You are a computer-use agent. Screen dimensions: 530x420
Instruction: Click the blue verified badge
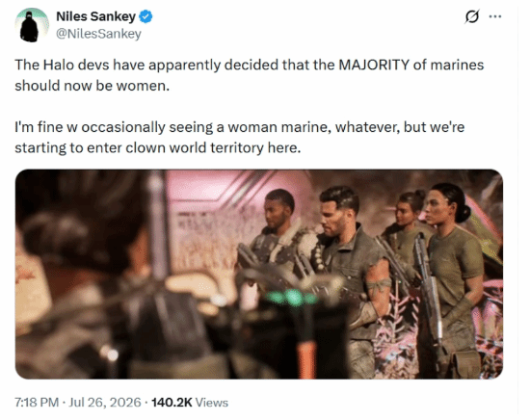click(x=146, y=16)
